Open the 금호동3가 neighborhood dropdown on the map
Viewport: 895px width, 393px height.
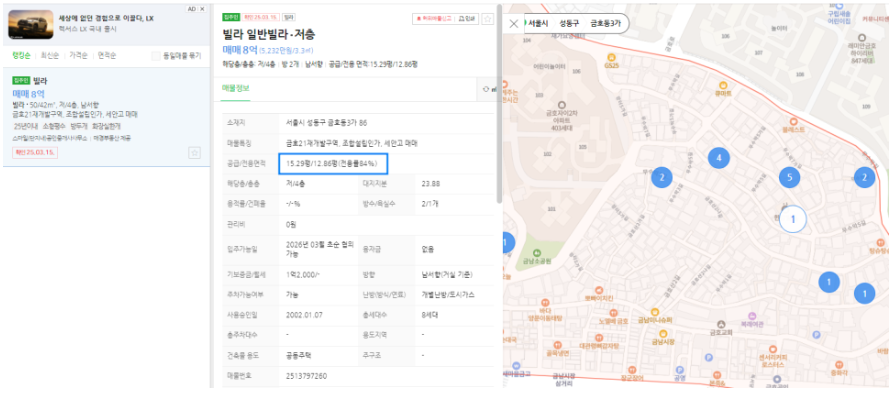(x=606, y=24)
